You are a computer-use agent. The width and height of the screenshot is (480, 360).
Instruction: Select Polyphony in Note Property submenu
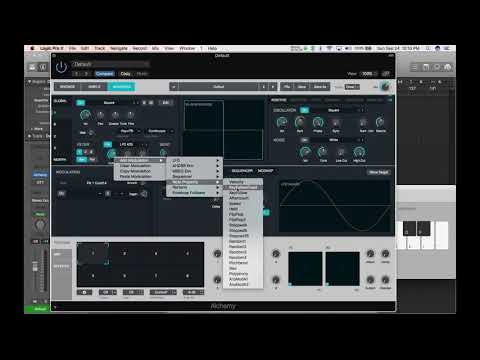[x=243, y=274]
